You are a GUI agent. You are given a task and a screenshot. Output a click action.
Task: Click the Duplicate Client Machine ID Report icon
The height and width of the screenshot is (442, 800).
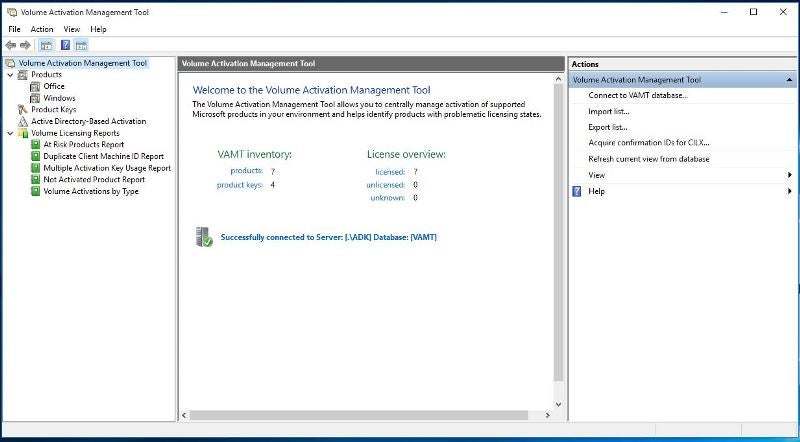(x=35, y=156)
